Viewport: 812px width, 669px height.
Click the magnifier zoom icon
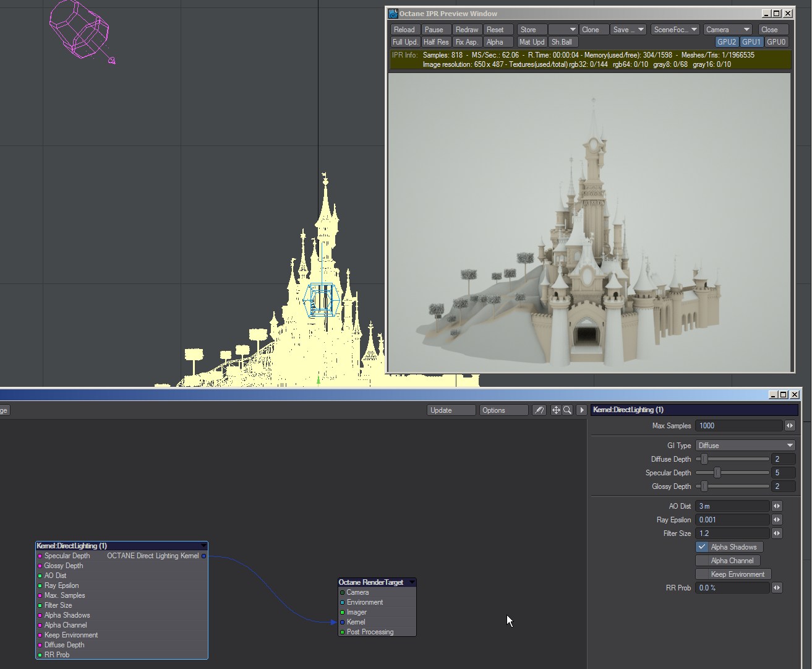[x=567, y=410]
